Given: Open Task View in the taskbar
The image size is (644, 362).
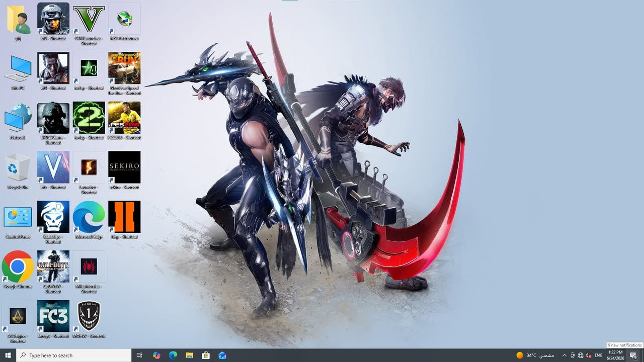Looking at the screenshot, I should click(x=140, y=355).
